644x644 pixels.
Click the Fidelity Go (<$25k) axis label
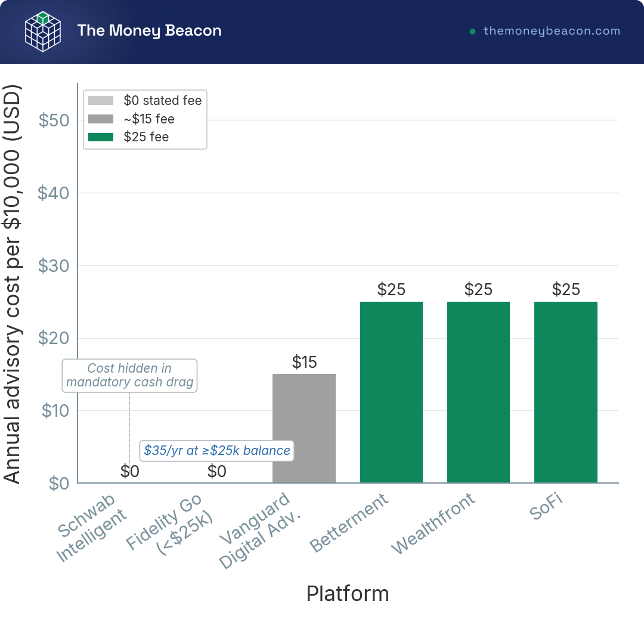[x=169, y=525]
